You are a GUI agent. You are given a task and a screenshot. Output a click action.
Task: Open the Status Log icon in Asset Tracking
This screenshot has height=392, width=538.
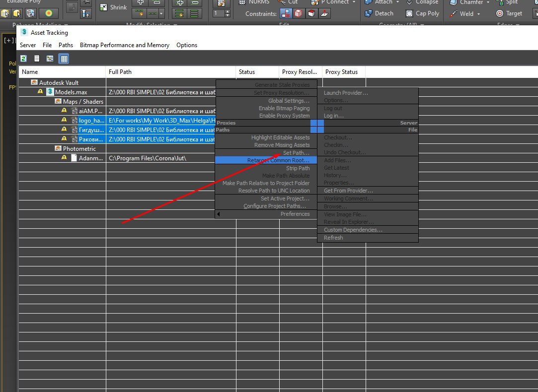tap(37, 59)
